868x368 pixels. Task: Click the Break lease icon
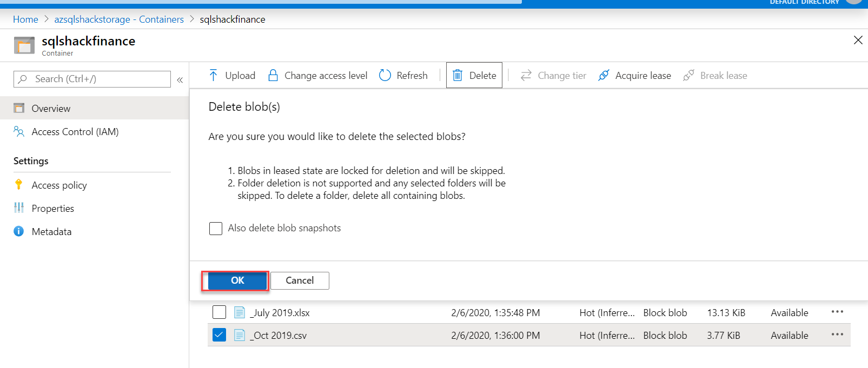(688, 75)
